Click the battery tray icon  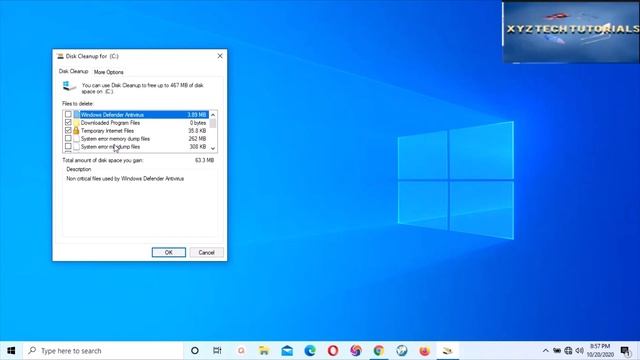(557, 351)
